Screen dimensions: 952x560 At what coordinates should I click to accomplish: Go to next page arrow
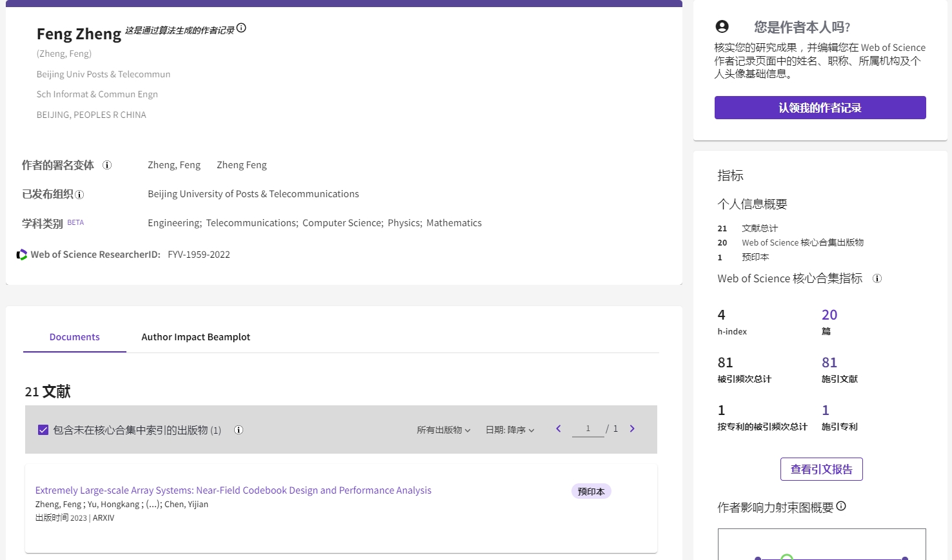coord(632,429)
